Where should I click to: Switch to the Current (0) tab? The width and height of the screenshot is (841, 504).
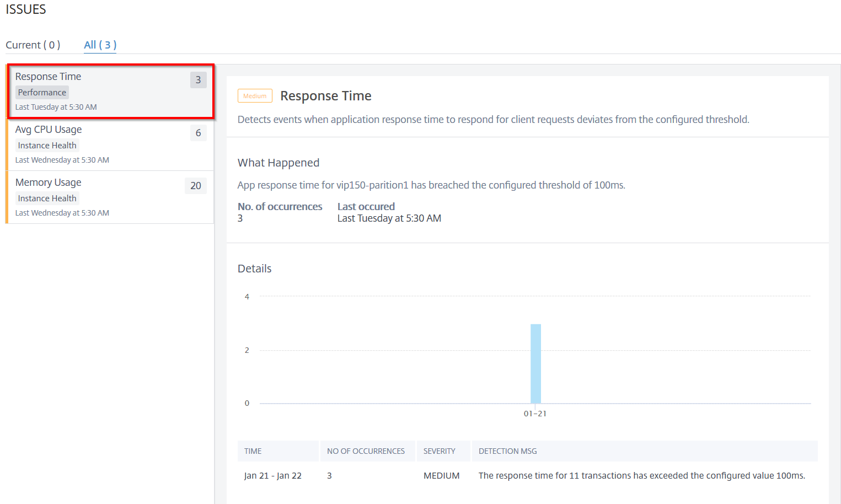[x=33, y=45]
